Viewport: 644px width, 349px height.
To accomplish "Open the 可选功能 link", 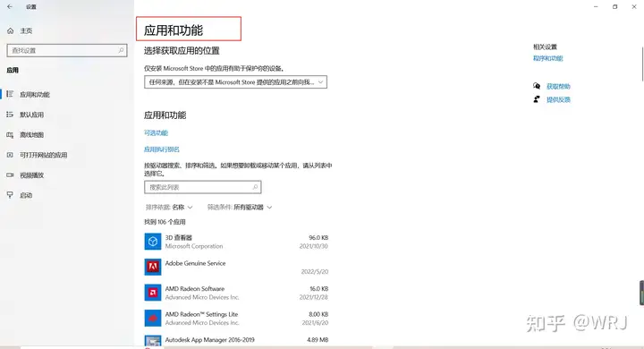I will pos(156,132).
